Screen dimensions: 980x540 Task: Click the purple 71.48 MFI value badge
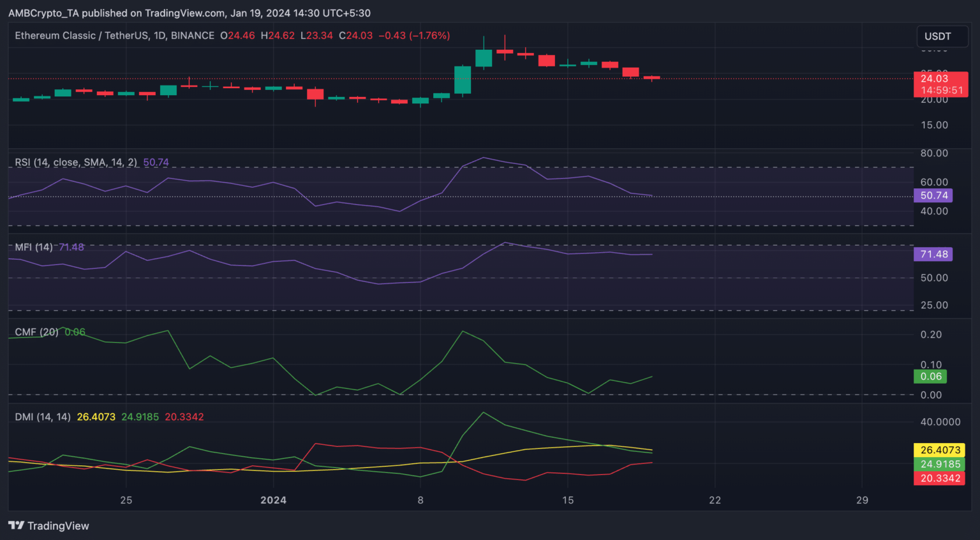933,254
